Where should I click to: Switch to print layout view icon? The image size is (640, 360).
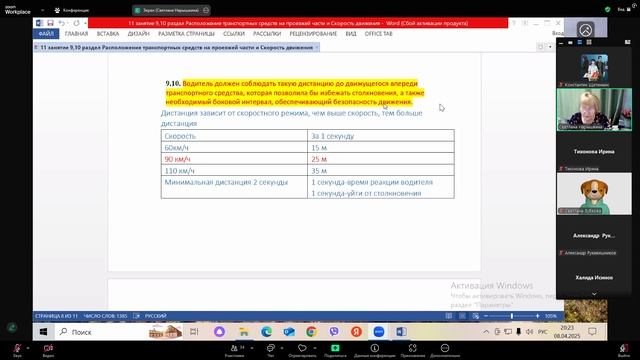pyautogui.click(x=462, y=316)
